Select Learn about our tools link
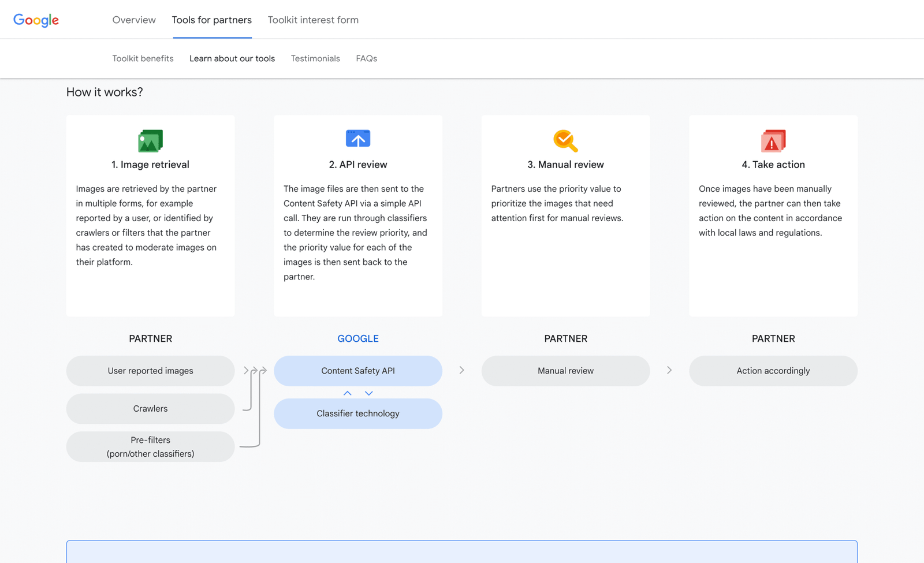 click(232, 58)
